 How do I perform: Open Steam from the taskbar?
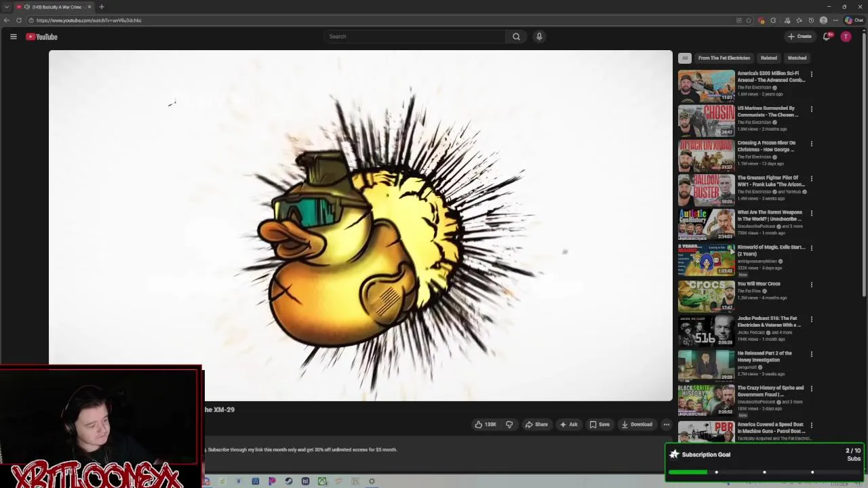288,481
